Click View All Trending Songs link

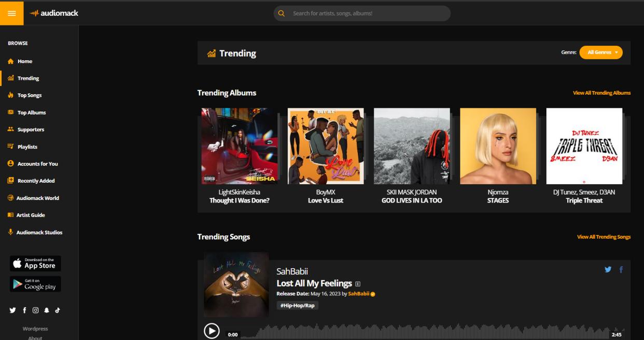coord(604,237)
